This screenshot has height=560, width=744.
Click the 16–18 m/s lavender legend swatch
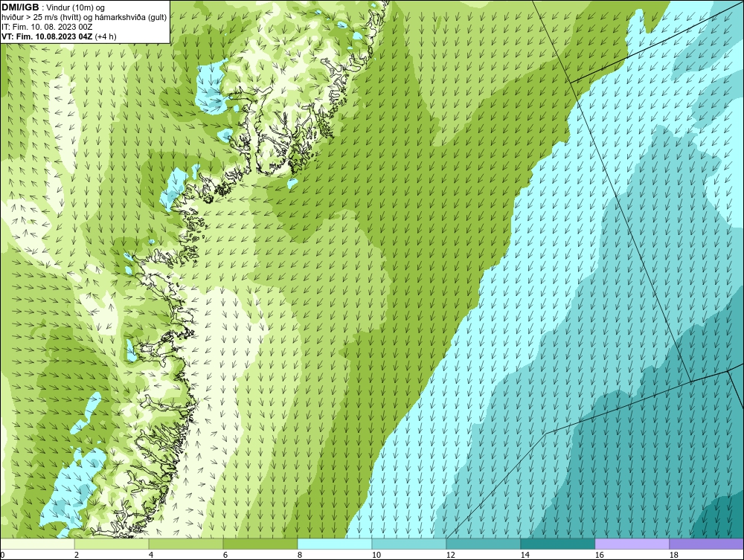(632, 544)
